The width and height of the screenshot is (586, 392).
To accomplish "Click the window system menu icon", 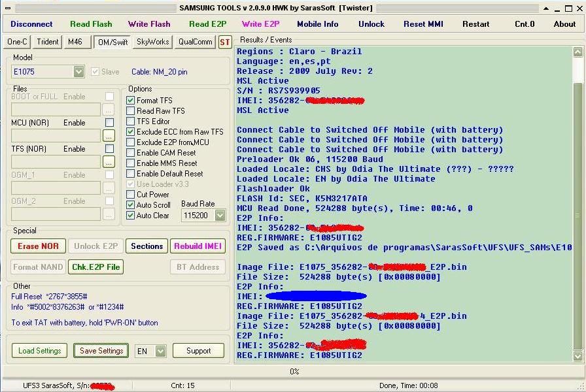I will (8, 8).
